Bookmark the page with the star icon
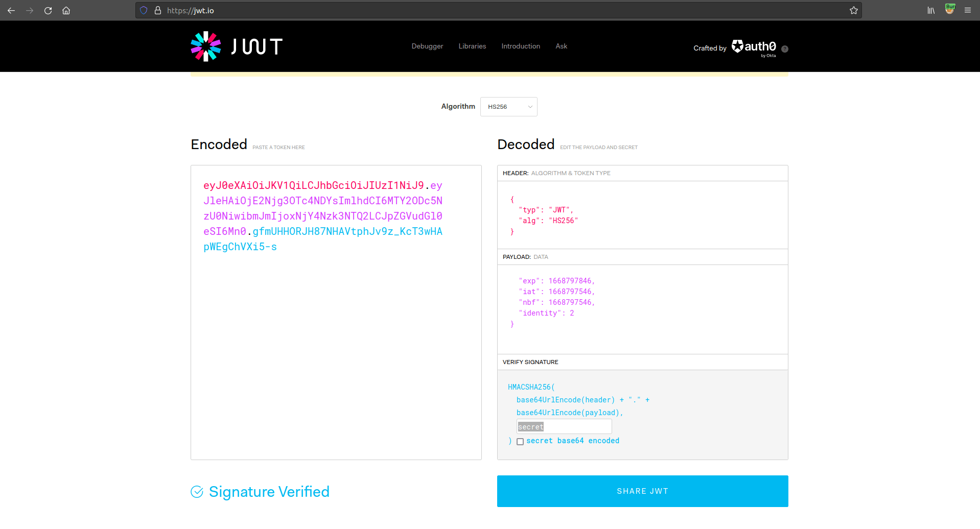980x529 pixels. 853,10
